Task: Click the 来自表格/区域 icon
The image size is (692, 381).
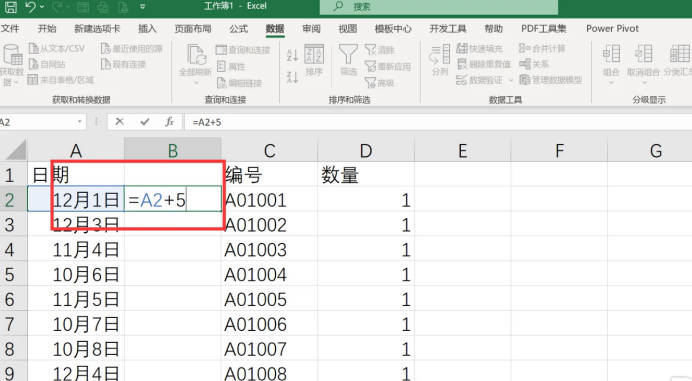Action: [33, 80]
